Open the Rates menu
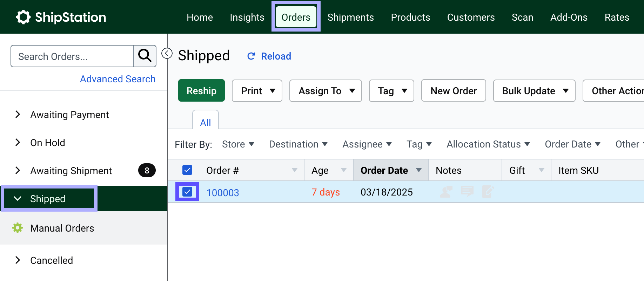The height and width of the screenshot is (281, 644). pos(617,17)
